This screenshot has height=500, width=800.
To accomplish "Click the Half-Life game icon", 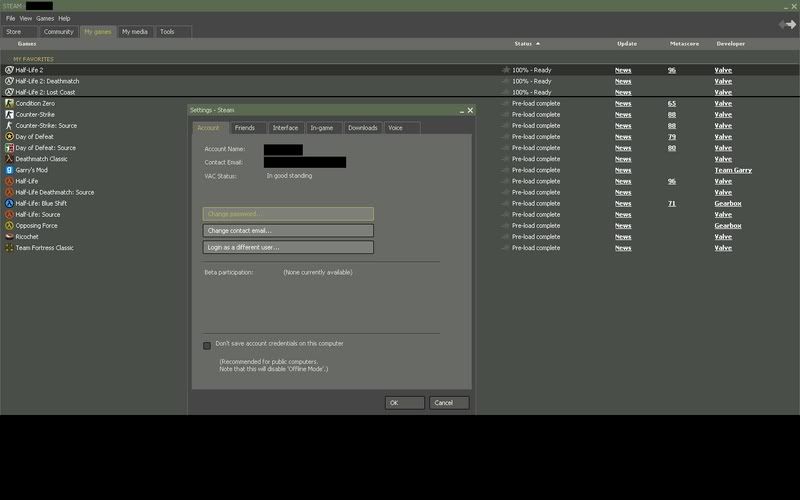I will point(9,181).
